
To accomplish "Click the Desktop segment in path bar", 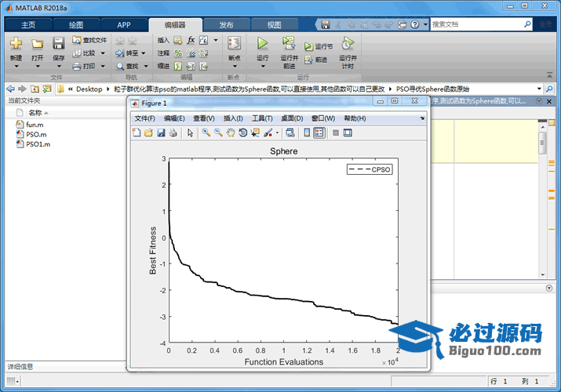I will coord(89,89).
